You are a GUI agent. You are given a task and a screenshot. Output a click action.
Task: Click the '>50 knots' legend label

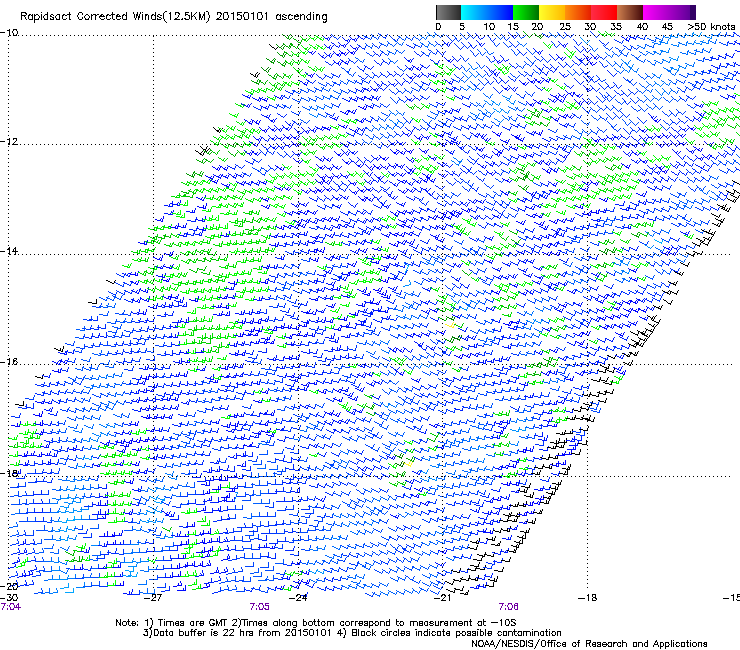711,27
